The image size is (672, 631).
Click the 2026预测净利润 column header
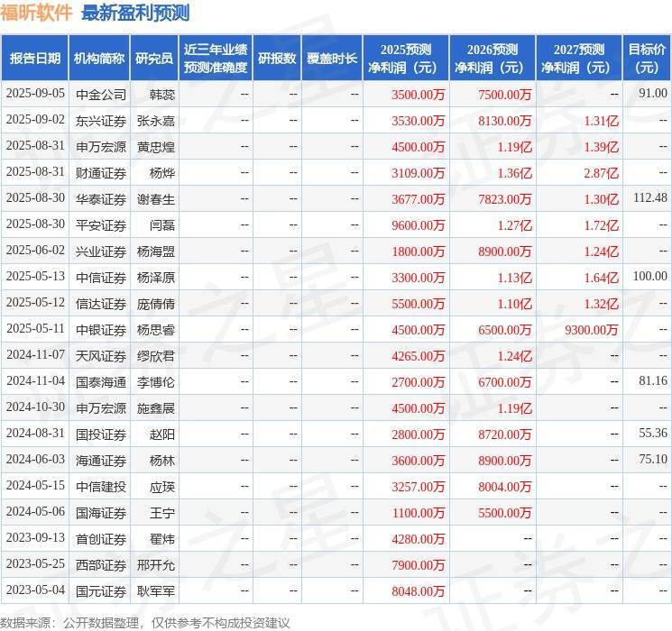pos(492,58)
